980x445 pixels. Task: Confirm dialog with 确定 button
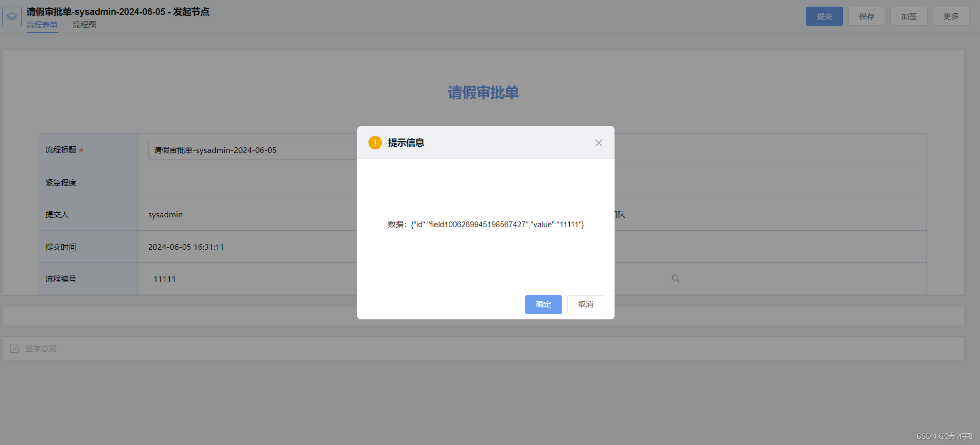pos(544,304)
